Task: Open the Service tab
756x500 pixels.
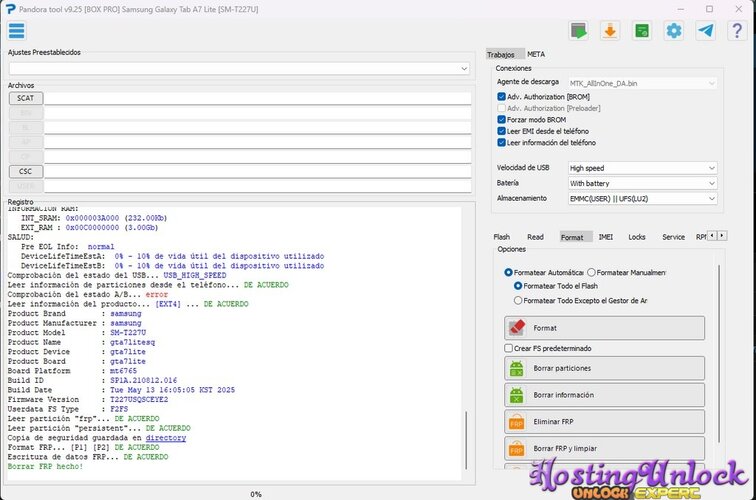Action: point(673,237)
